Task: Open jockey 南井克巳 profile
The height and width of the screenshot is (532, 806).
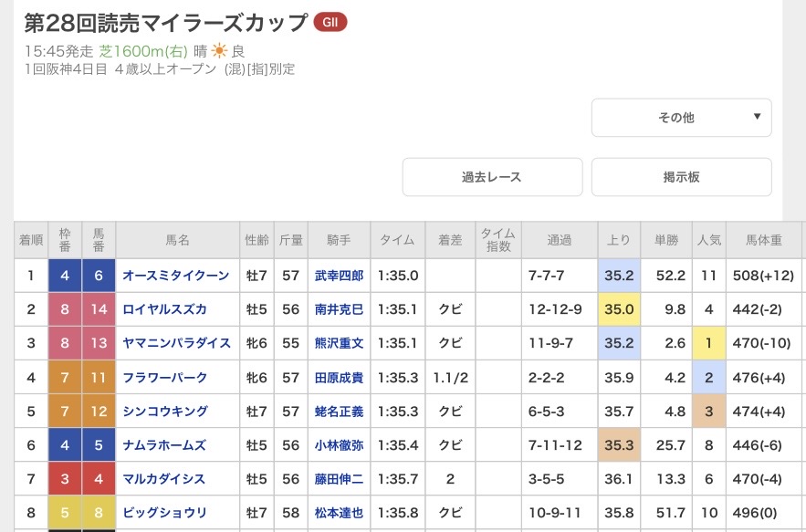Action: point(339,309)
